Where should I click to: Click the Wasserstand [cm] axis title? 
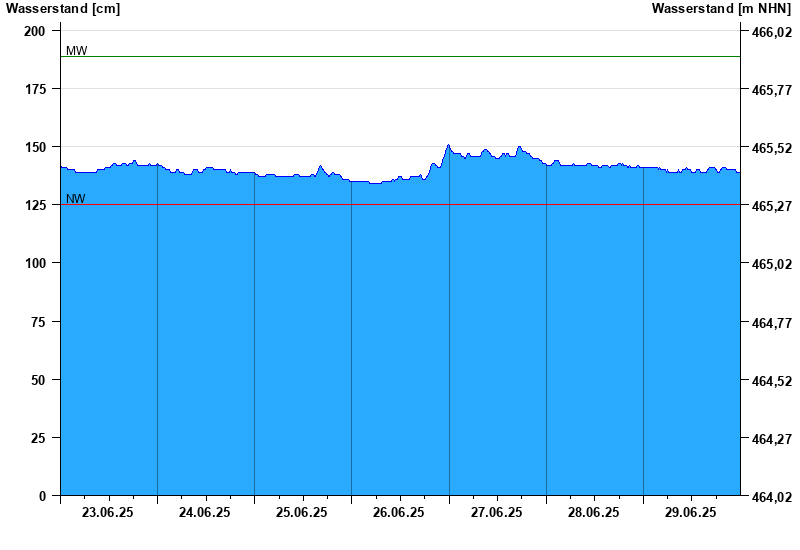pos(63,9)
